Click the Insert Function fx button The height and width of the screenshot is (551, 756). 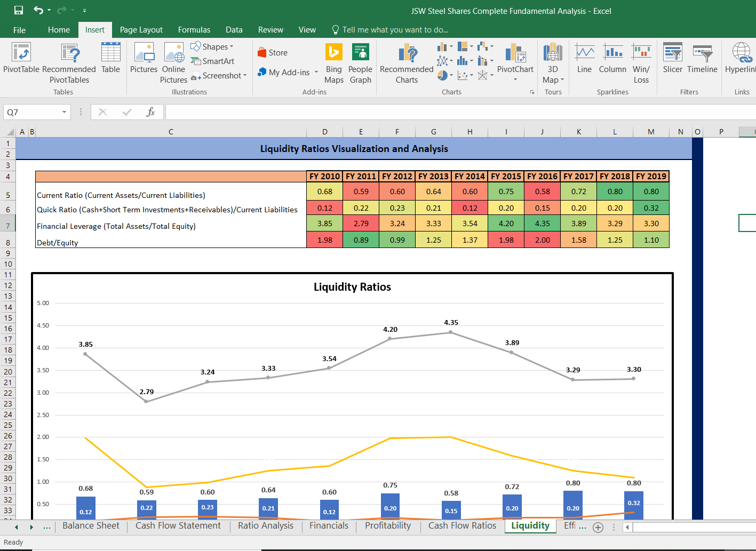click(150, 112)
